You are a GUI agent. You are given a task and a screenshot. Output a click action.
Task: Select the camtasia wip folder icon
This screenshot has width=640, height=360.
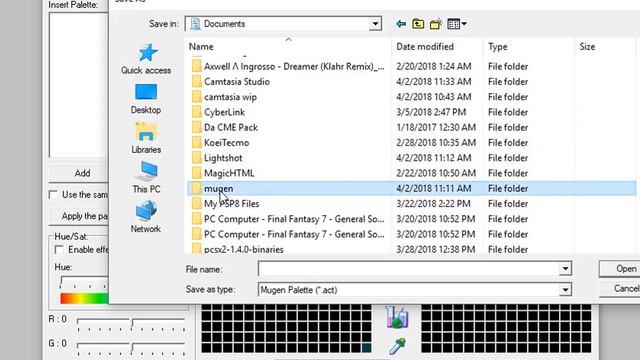(x=197, y=97)
